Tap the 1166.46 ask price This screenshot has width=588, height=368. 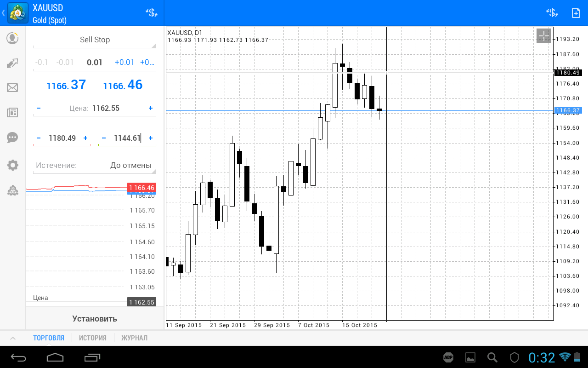[123, 85]
